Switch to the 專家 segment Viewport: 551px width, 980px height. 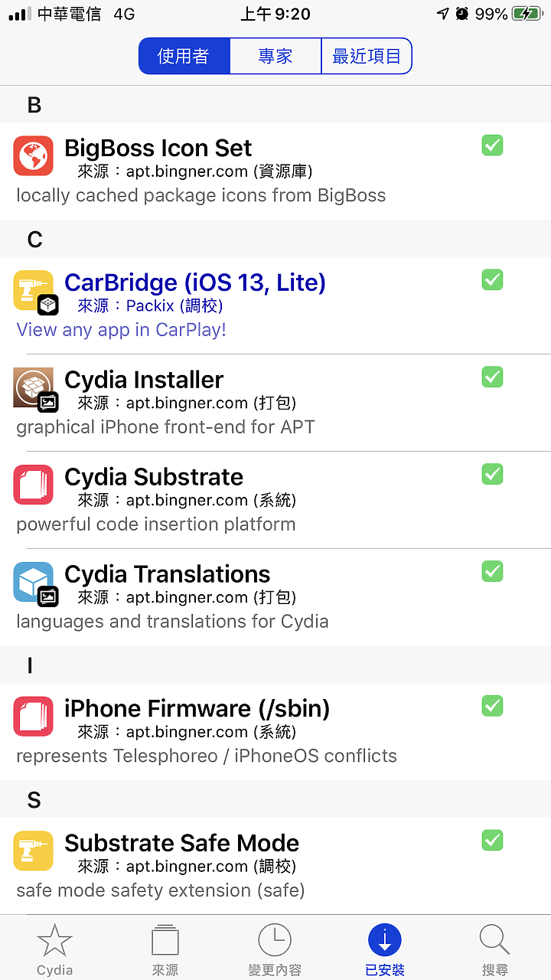[x=275, y=57]
